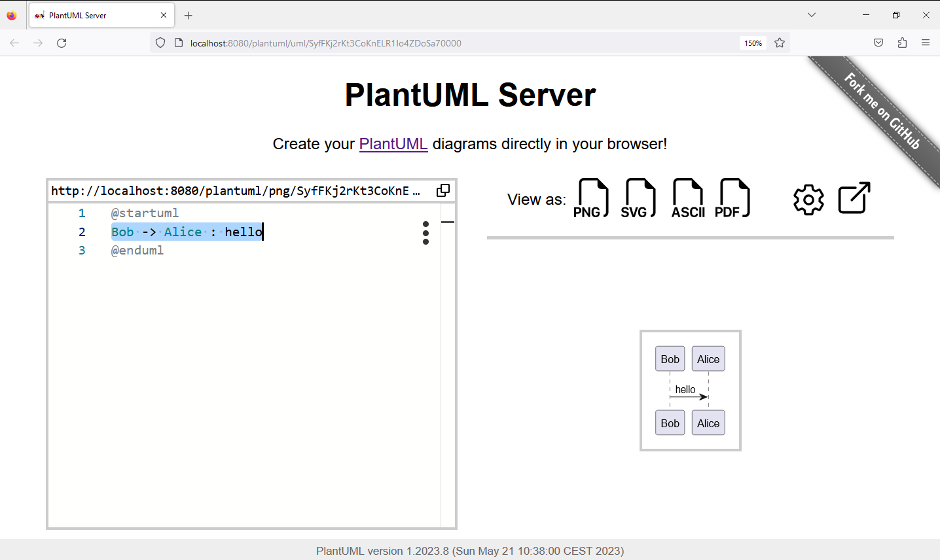
Task: Select the PlantUML Server browser tab
Action: coord(101,15)
